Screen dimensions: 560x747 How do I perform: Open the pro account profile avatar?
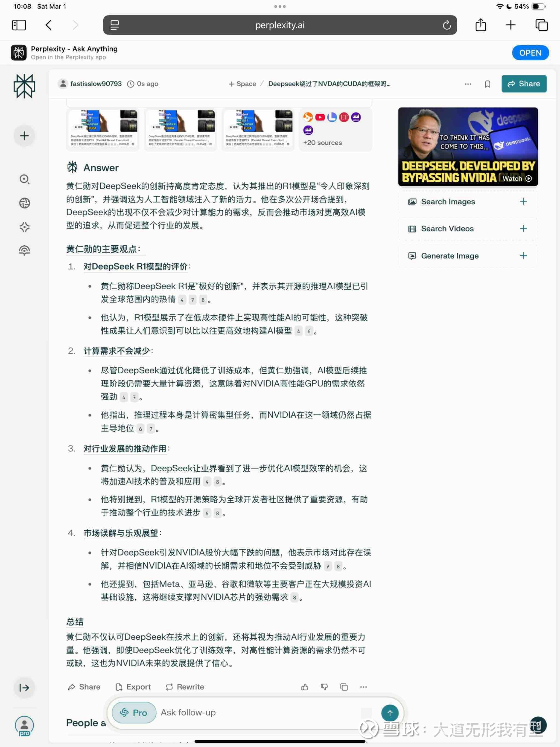(24, 725)
